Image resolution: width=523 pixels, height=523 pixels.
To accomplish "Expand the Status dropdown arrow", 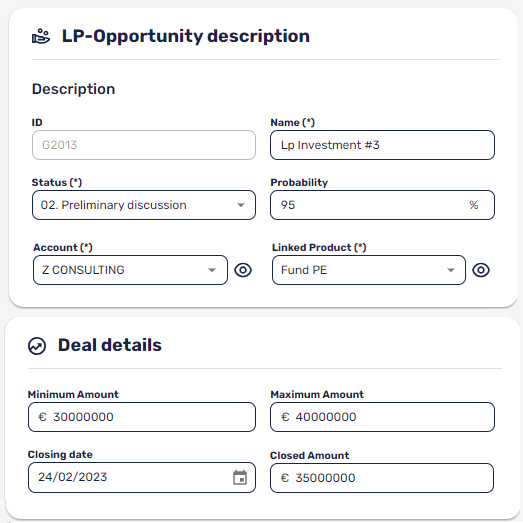I will pos(241,205).
